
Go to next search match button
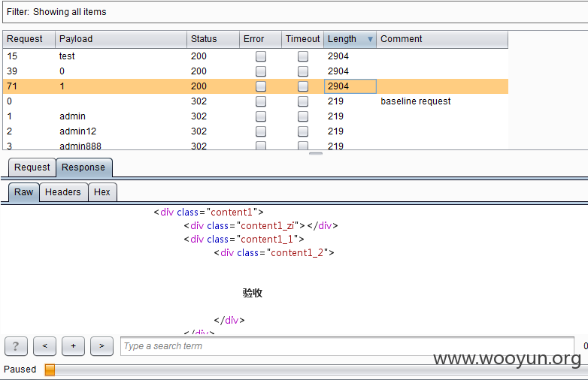point(102,346)
